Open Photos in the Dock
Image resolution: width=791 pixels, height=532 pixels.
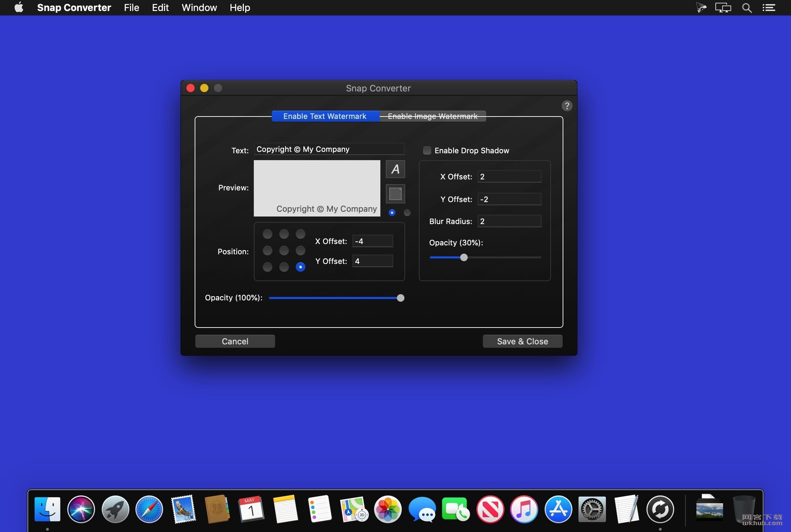click(x=388, y=509)
